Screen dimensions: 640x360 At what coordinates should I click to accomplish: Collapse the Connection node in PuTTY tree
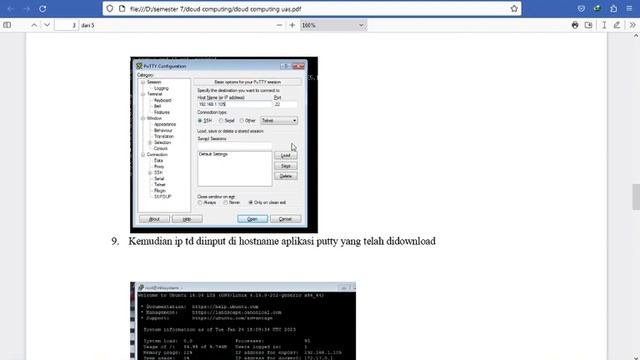pyautogui.click(x=143, y=155)
